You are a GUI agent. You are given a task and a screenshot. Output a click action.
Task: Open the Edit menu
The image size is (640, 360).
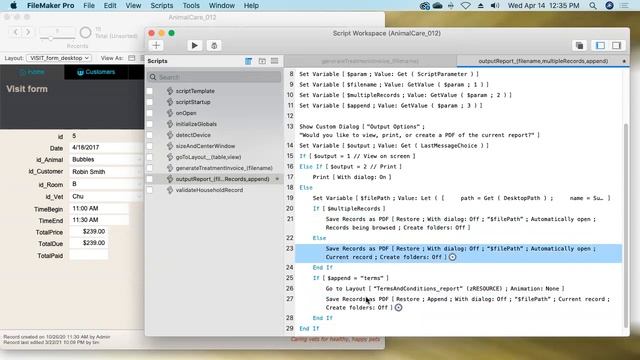point(110,6)
